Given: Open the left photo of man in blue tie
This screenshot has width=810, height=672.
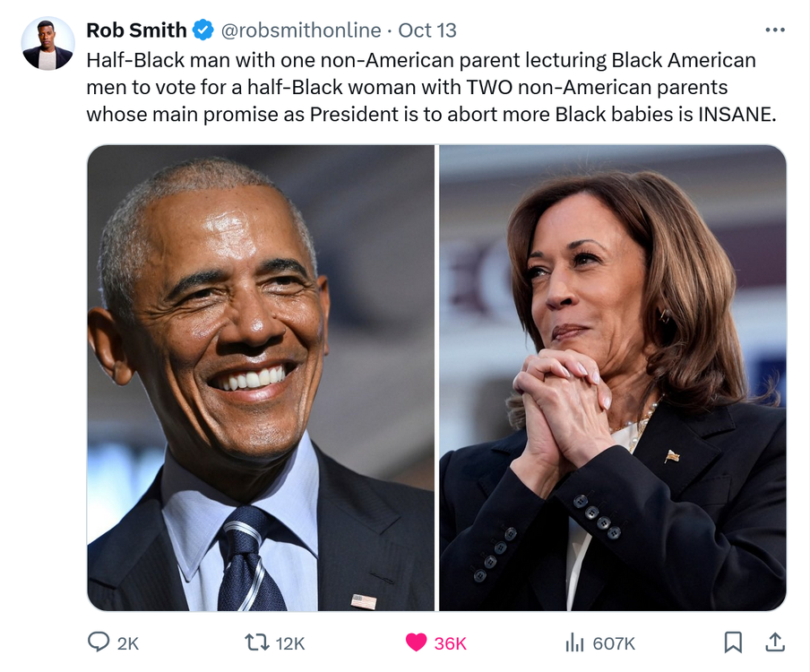Looking at the screenshot, I should click(261, 377).
